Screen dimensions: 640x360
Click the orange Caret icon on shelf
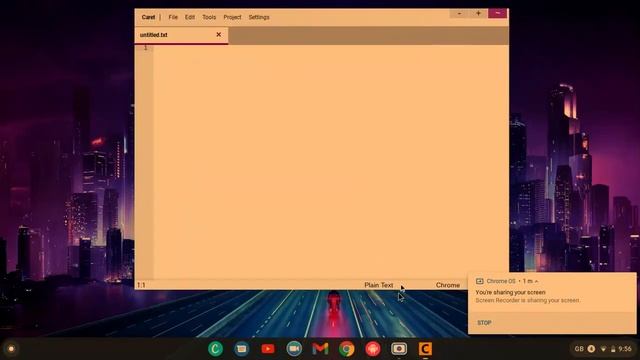(425, 349)
